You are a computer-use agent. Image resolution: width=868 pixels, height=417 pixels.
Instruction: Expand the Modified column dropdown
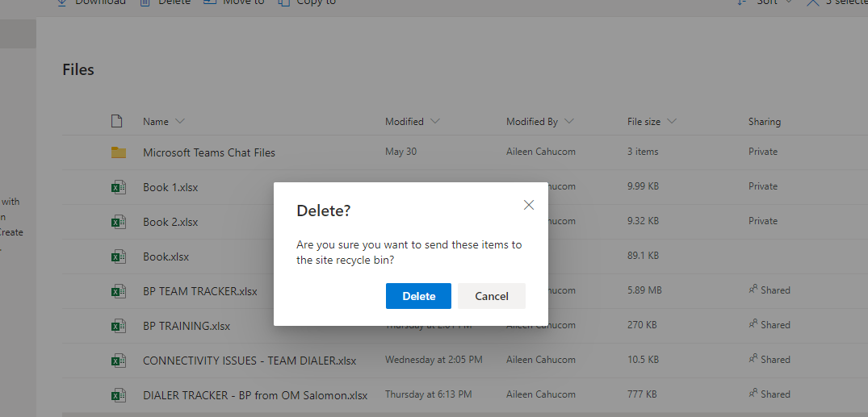coord(434,121)
